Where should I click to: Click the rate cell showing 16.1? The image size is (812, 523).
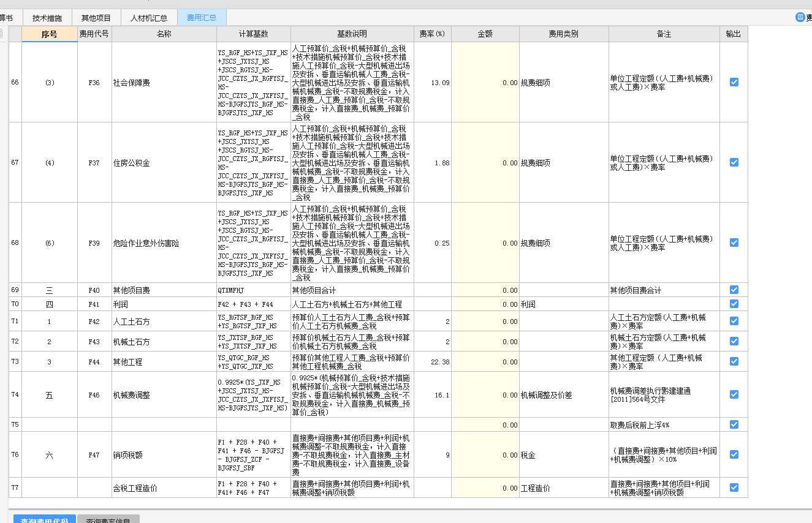tap(432, 394)
